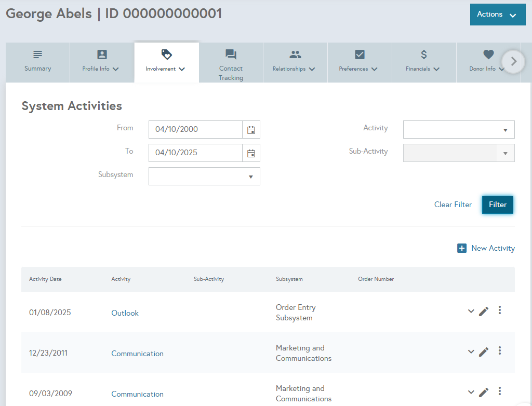Click the Subsystem column header
The height and width of the screenshot is (406, 532).
coord(289,279)
